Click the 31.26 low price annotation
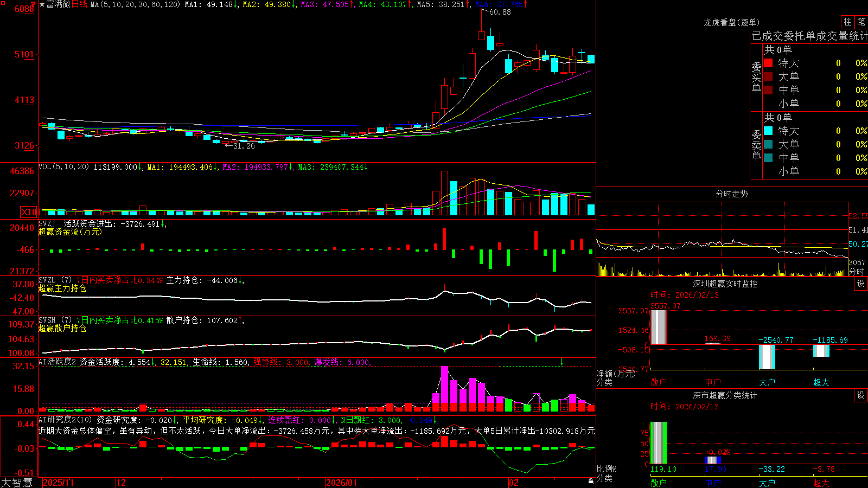Image resolution: width=868 pixels, height=488 pixels. click(x=244, y=146)
